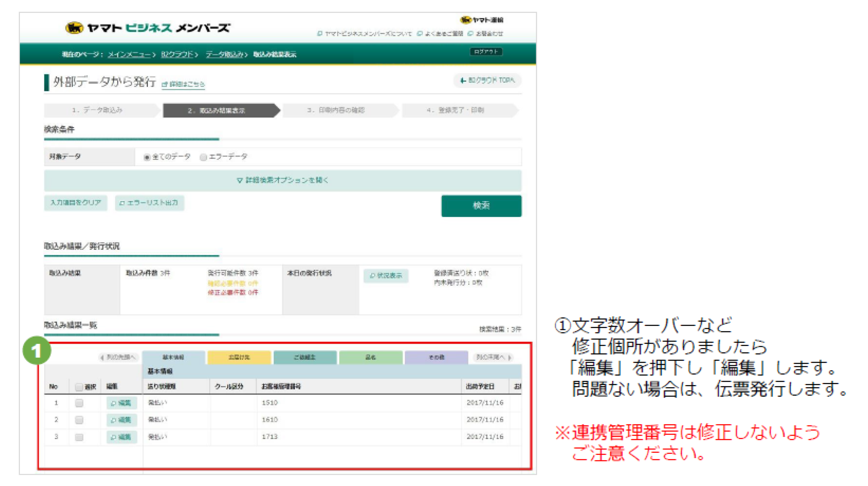Viewport: 868px width, 486px height.
Task: Select the エラーデータ radio button
Action: (x=203, y=157)
